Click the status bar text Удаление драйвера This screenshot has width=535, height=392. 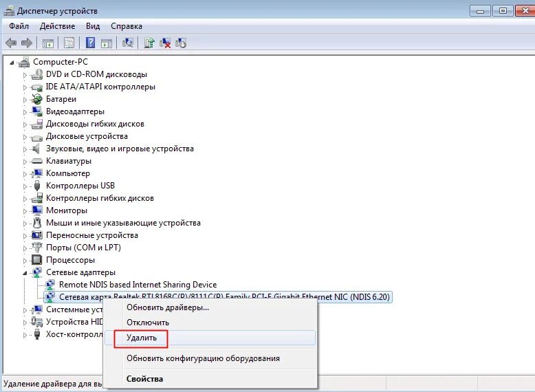[x=52, y=384]
